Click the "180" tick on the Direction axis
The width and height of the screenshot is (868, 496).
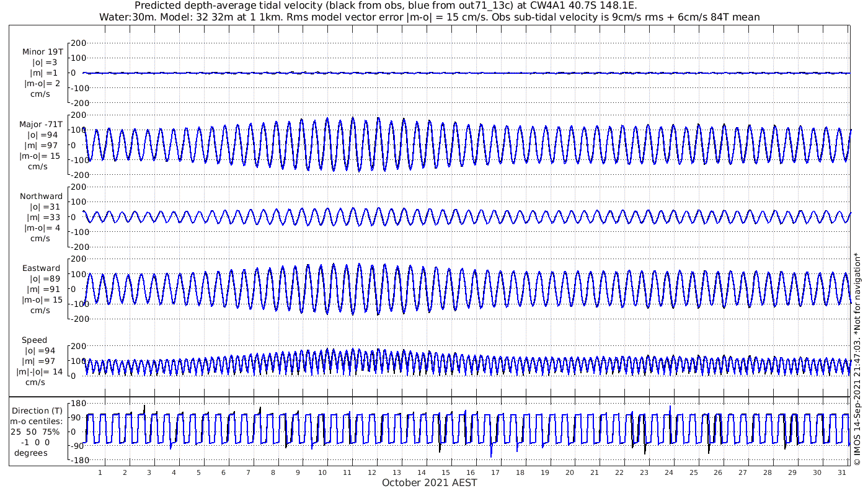78,404
